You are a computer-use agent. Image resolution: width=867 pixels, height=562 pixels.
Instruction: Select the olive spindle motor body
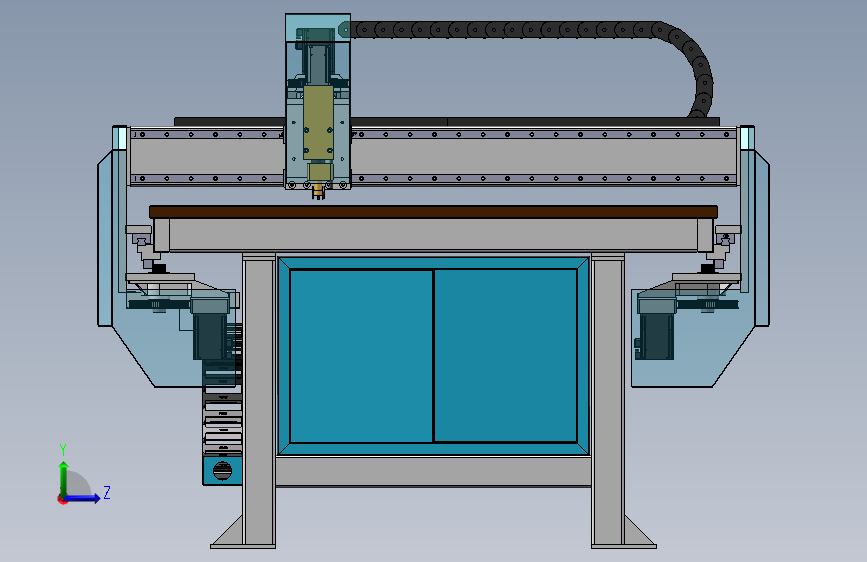pyautogui.click(x=318, y=122)
